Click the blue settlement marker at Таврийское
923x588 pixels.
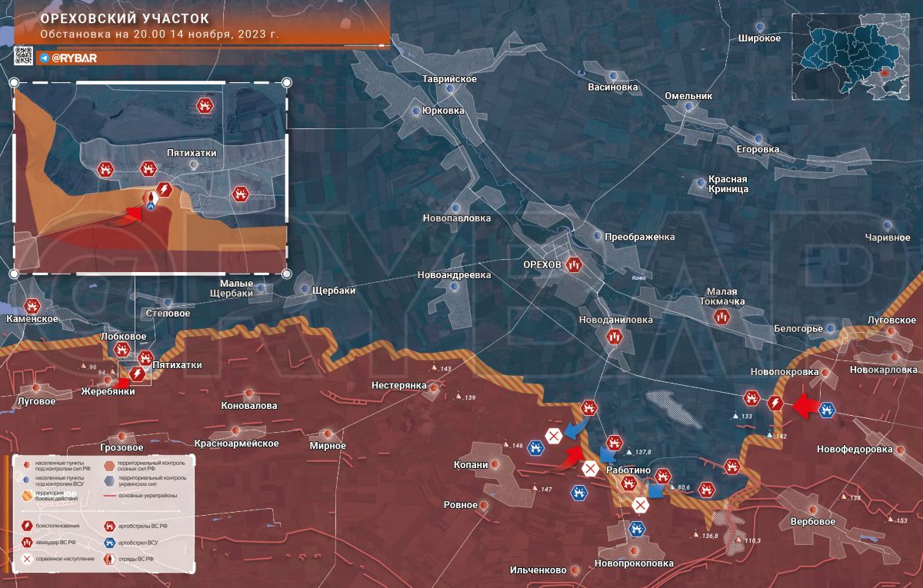coord(450,90)
